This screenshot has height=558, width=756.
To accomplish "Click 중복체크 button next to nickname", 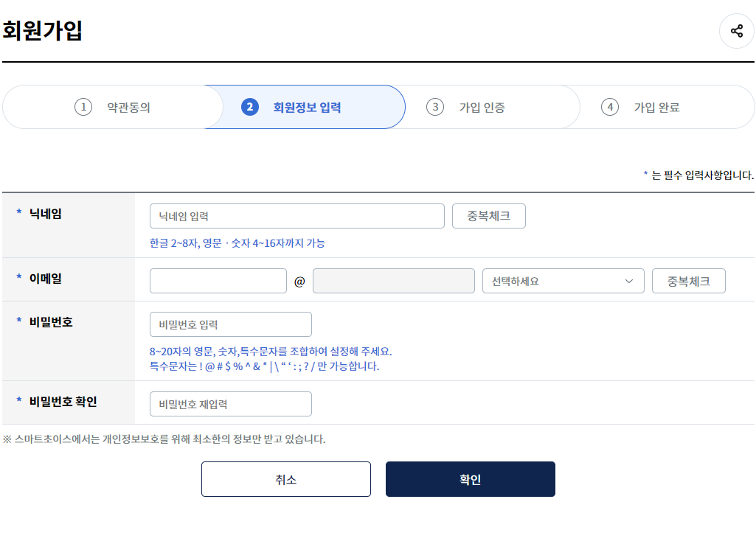I will [489, 216].
